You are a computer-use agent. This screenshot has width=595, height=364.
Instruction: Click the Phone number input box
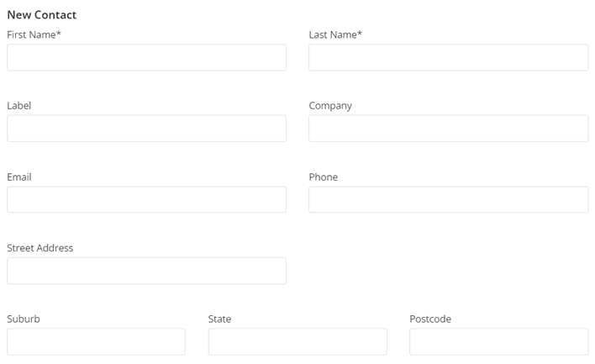[448, 199]
